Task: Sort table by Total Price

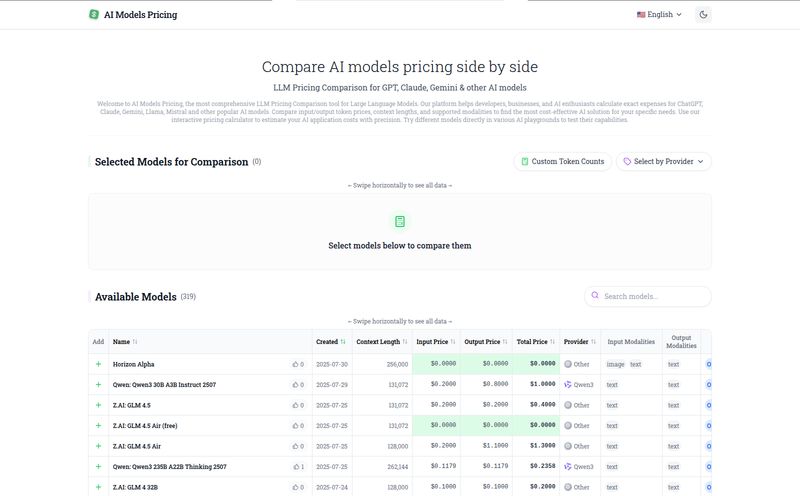Action: [x=535, y=342]
